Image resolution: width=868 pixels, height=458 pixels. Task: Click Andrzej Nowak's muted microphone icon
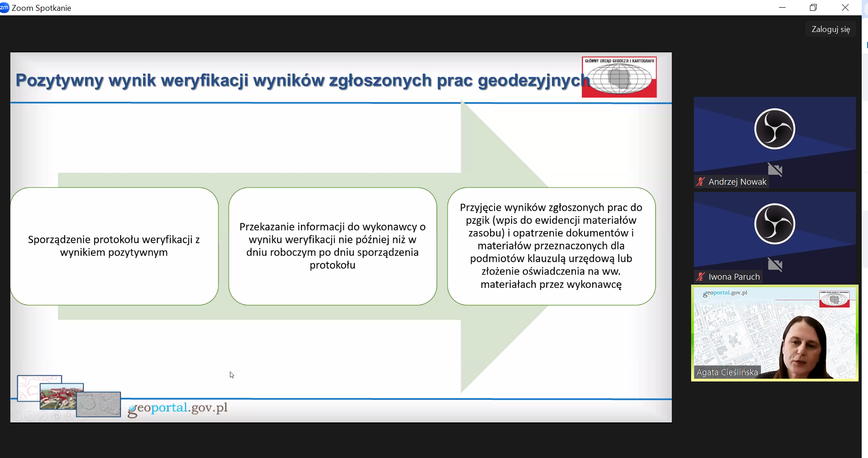(701, 181)
